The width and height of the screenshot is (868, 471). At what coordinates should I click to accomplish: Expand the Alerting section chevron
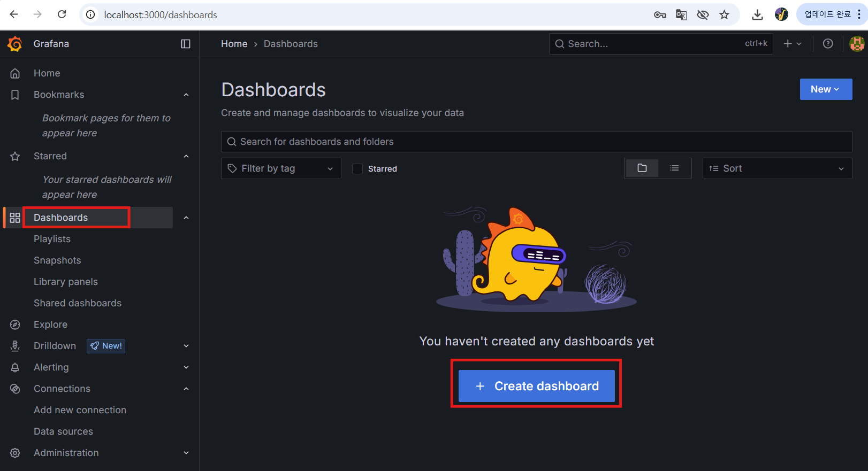pyautogui.click(x=186, y=367)
